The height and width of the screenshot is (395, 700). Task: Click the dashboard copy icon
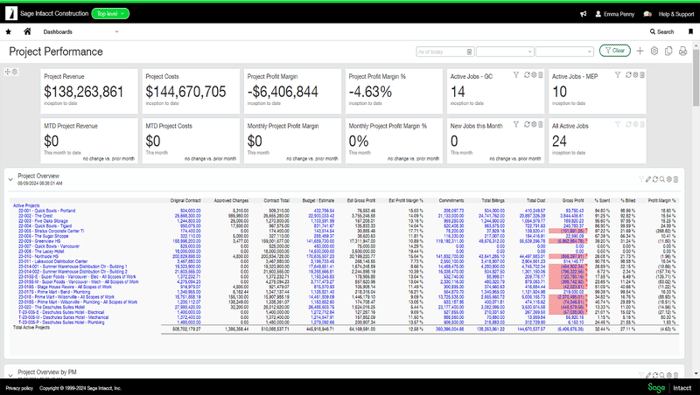coord(668,51)
